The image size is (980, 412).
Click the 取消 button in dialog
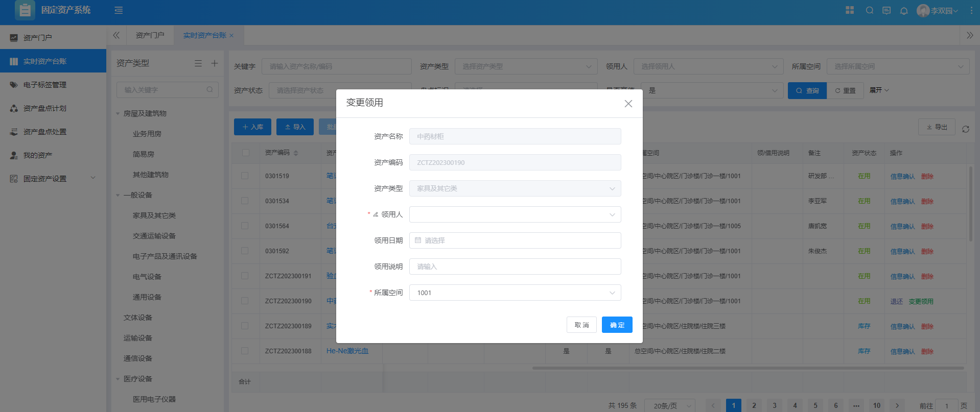click(x=581, y=325)
